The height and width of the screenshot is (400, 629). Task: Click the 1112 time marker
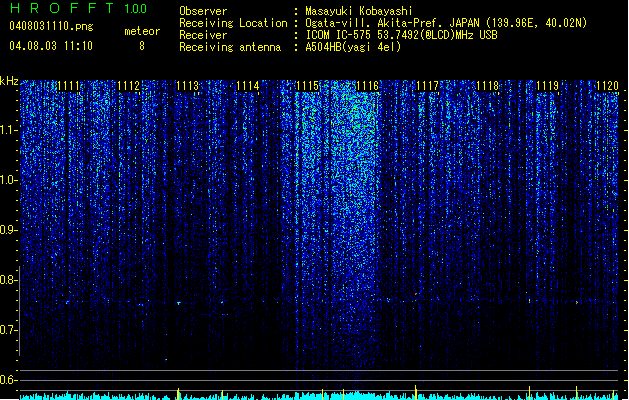coord(128,86)
